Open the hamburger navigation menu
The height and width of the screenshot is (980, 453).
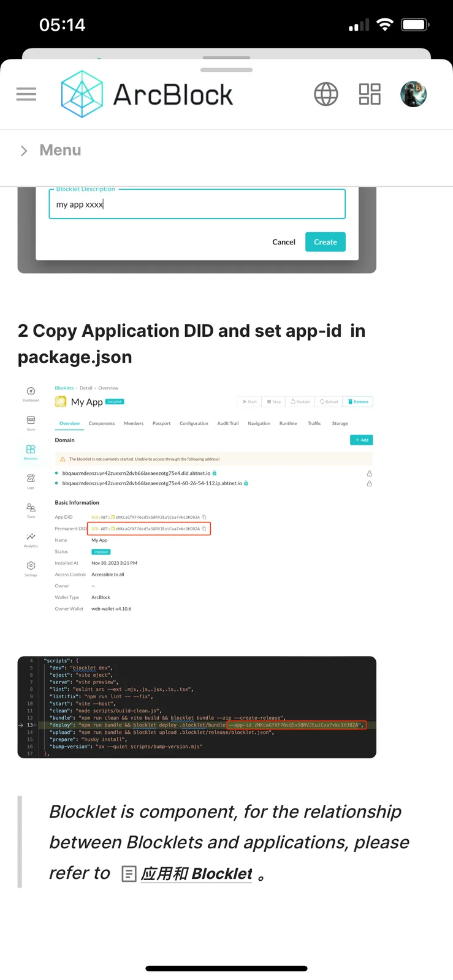pyautogui.click(x=26, y=94)
